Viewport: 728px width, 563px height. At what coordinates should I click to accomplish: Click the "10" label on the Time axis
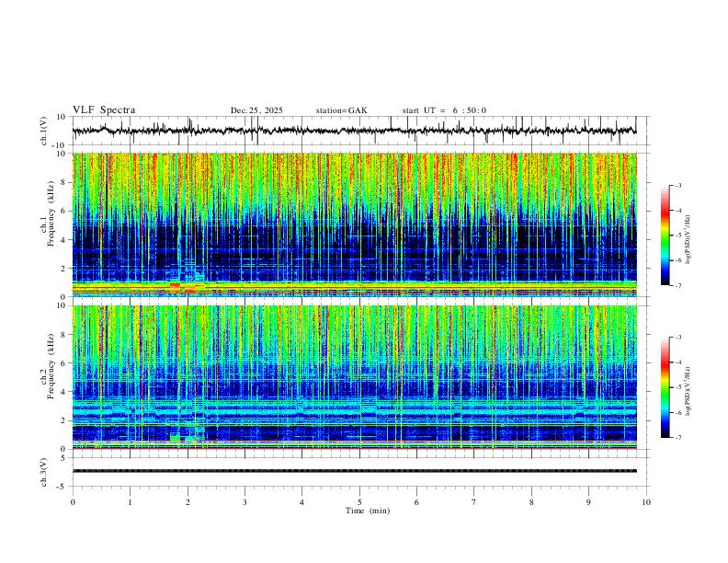(646, 502)
